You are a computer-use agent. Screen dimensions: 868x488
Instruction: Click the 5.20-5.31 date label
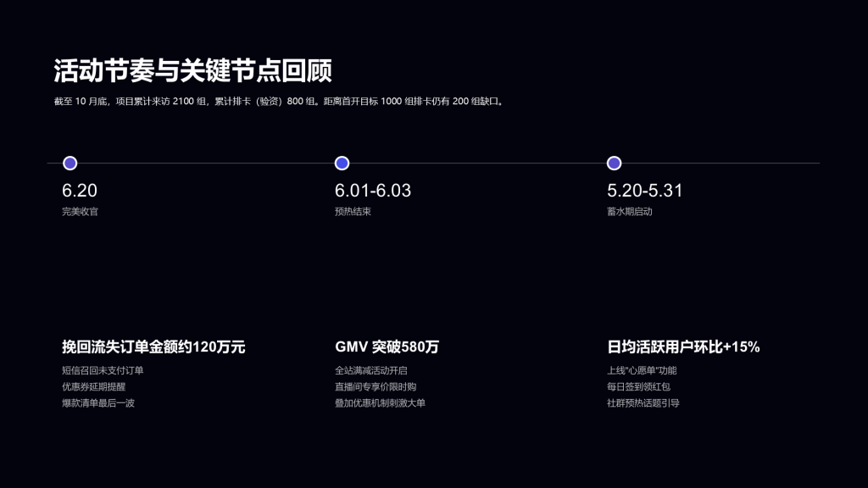click(x=644, y=191)
